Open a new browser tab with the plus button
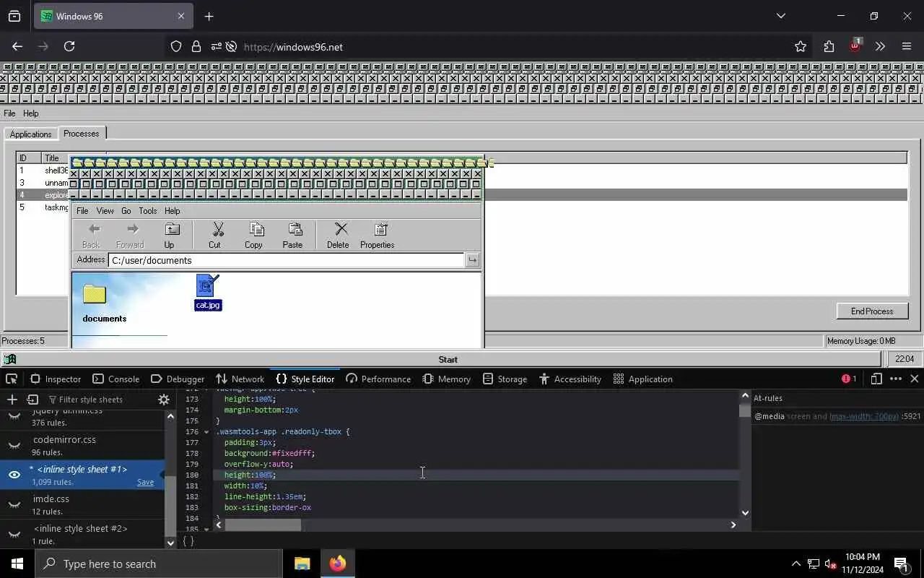This screenshot has width=924, height=578. [209, 16]
